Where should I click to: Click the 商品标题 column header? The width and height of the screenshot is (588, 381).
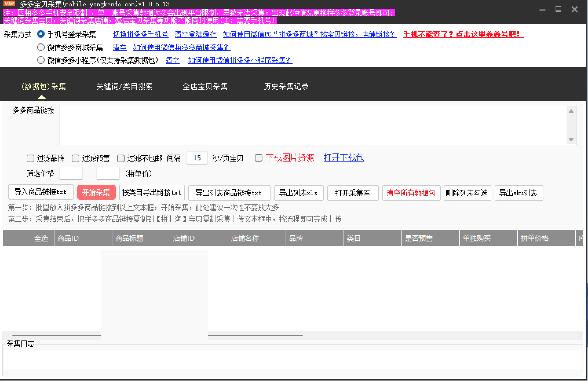click(141, 238)
